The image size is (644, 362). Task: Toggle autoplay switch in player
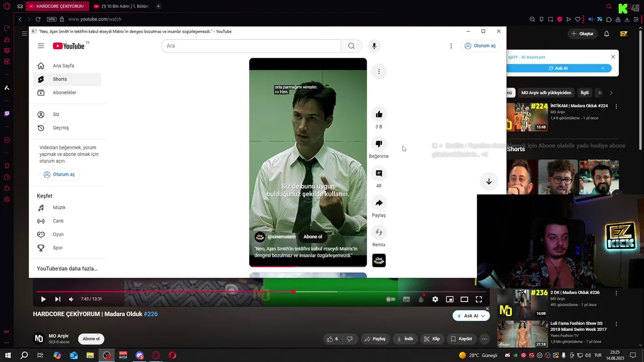pos(390,299)
